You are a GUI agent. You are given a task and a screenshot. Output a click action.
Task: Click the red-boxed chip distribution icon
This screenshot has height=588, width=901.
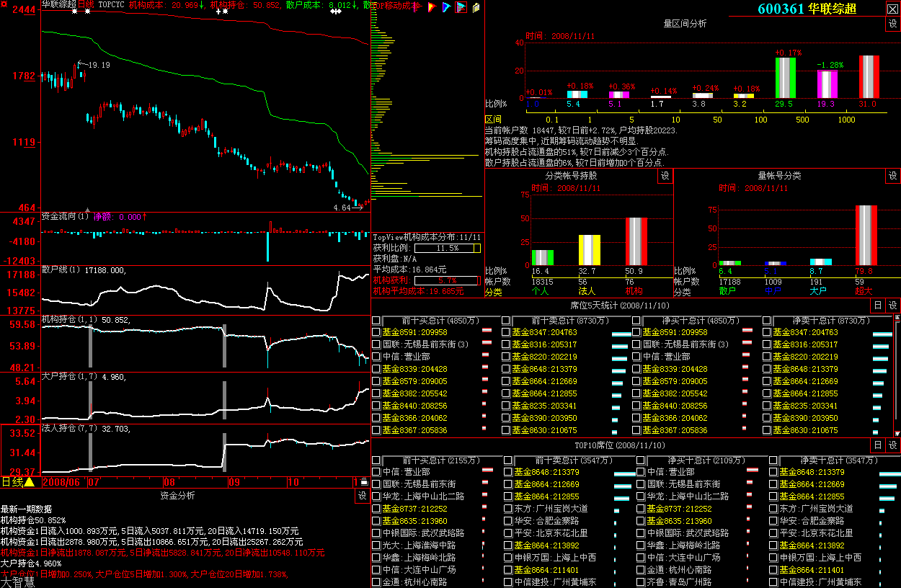[x=461, y=7]
